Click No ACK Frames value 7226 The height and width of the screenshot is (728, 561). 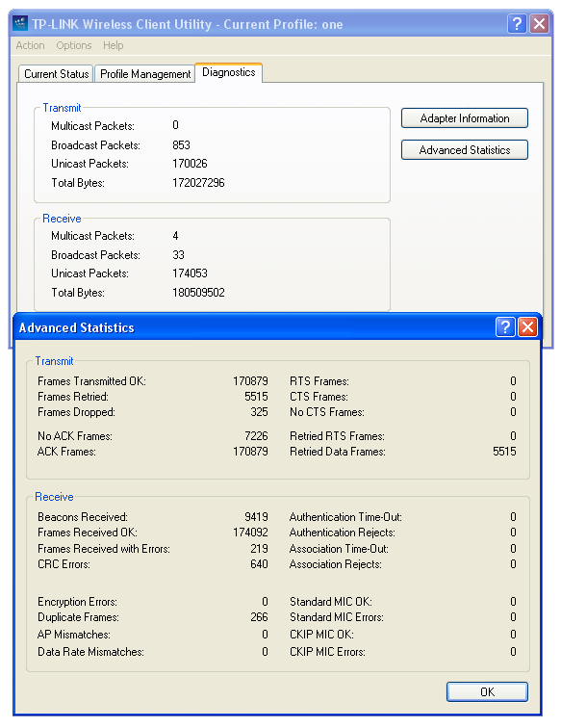pos(257,436)
